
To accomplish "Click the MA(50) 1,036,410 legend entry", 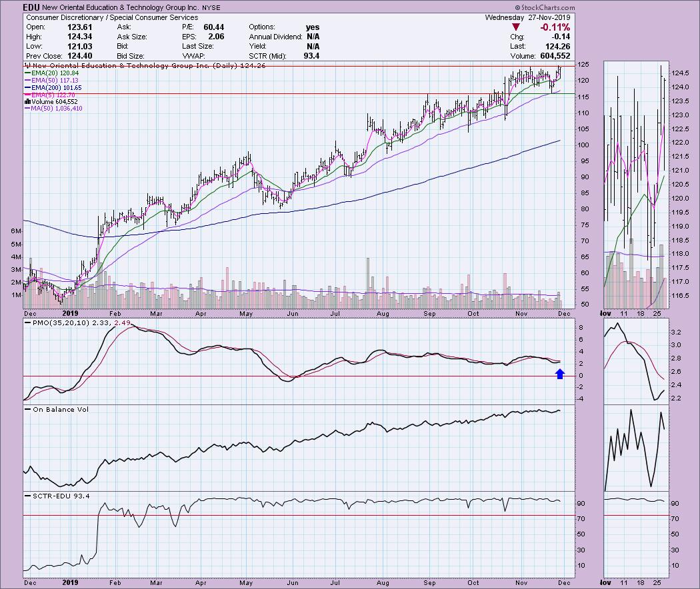I will (53, 109).
